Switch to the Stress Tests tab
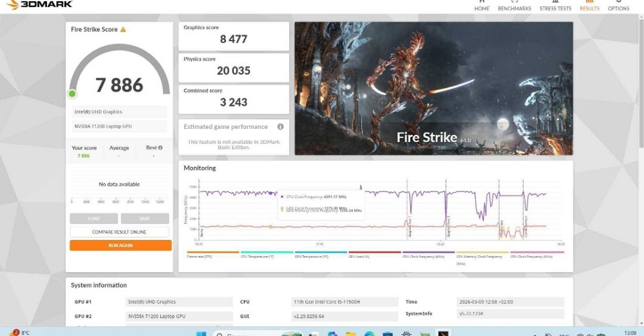Screen dimensions: 644x336 point(555,6)
